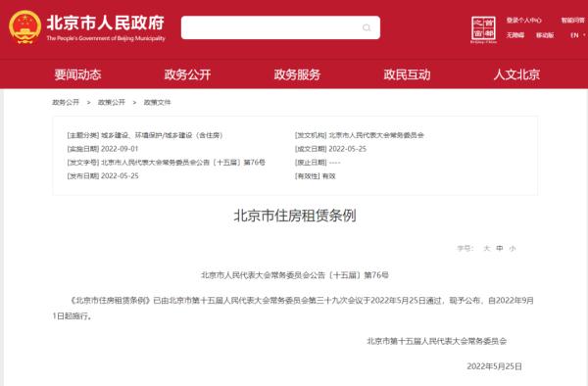The width and height of the screenshot is (588, 386).
Task: Go to 政策公开 in breadcrumb
Action: click(112, 102)
